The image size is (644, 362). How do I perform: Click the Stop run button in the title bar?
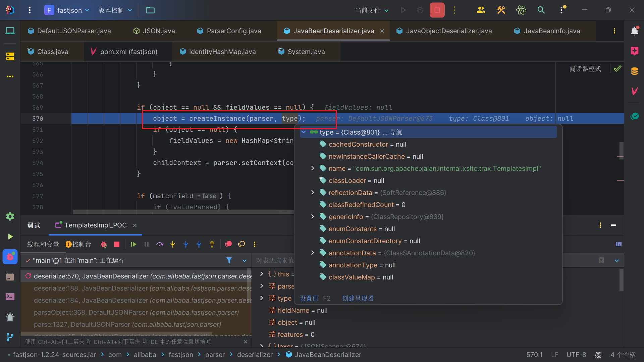click(x=437, y=10)
